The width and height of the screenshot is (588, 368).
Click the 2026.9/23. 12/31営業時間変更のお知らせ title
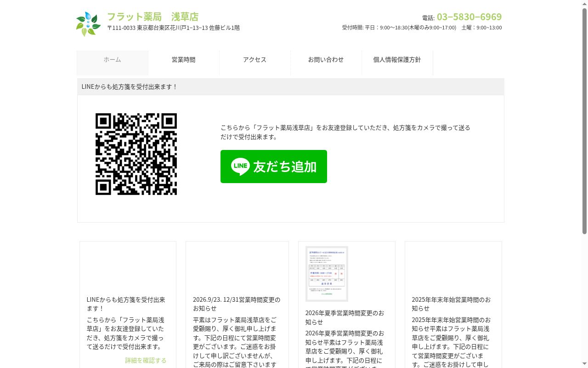coord(237,304)
